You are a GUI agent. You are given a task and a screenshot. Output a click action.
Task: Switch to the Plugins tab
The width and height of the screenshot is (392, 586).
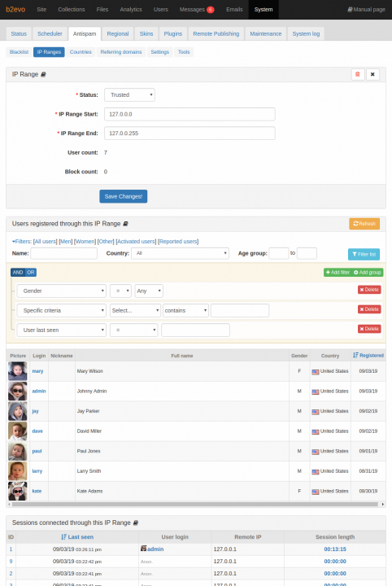click(x=173, y=33)
